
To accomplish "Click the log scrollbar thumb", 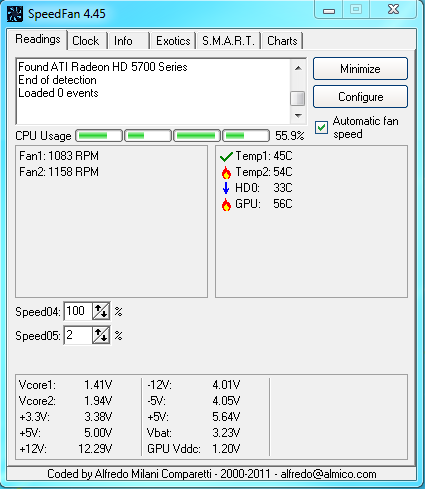I will 298,98.
